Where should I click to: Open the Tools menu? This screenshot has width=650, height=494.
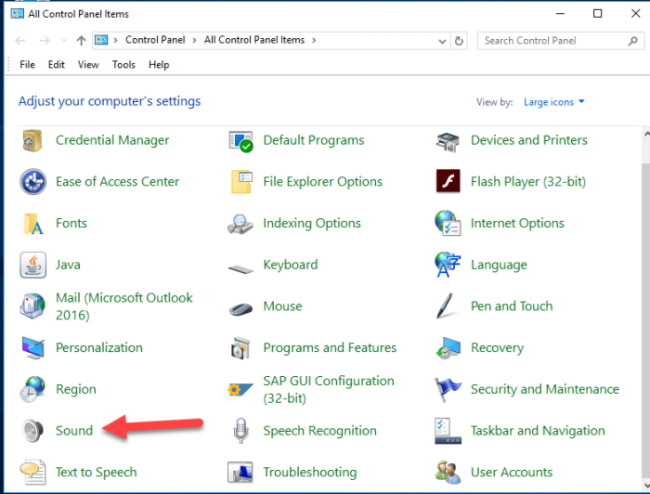tap(123, 65)
